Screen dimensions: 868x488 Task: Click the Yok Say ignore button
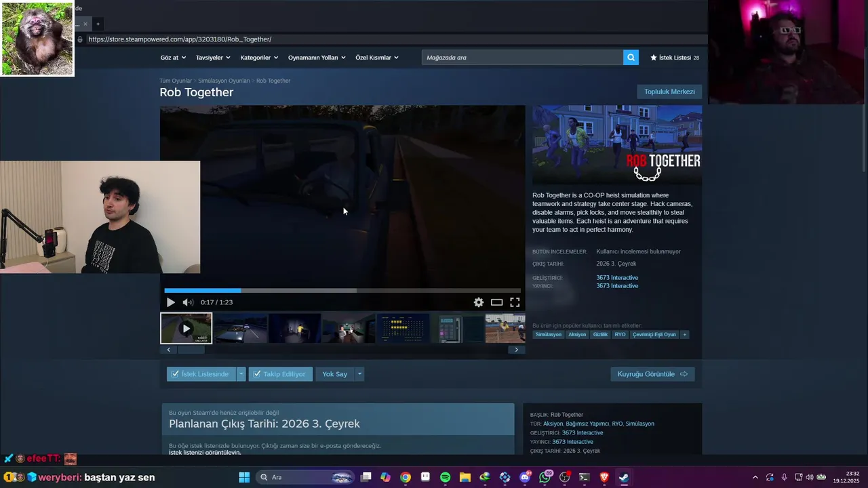335,374
